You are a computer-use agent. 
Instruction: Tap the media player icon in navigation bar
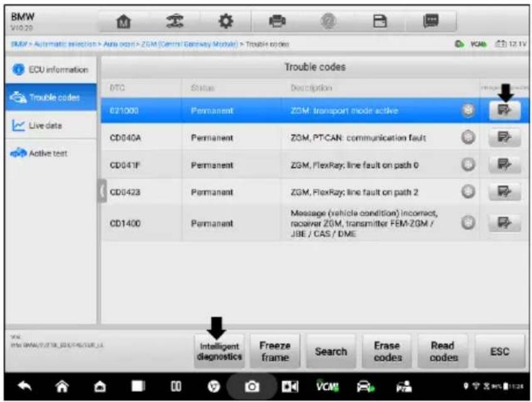pos(290,386)
